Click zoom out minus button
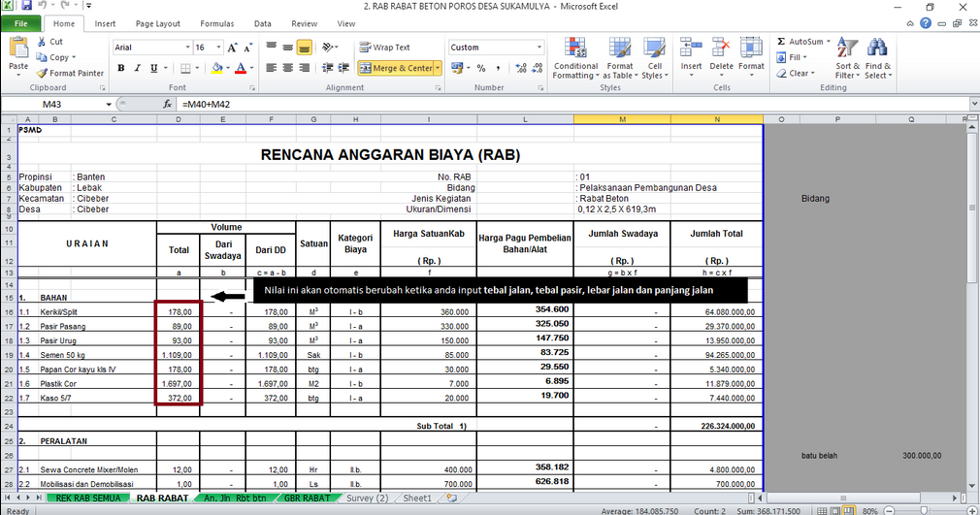 [x=890, y=510]
